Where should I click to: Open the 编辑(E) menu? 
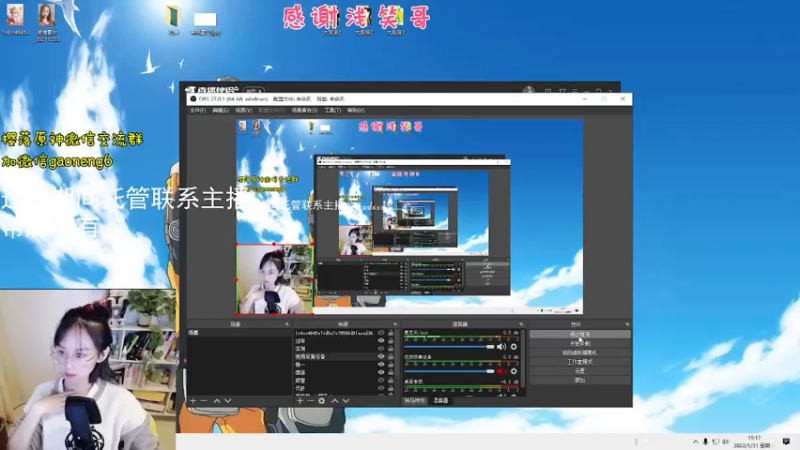(x=220, y=110)
